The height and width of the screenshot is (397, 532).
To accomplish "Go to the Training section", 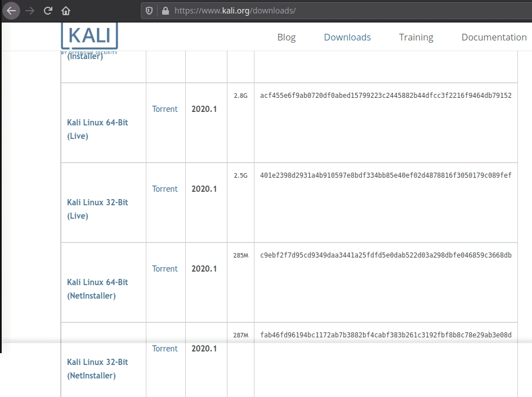I will tap(415, 38).
